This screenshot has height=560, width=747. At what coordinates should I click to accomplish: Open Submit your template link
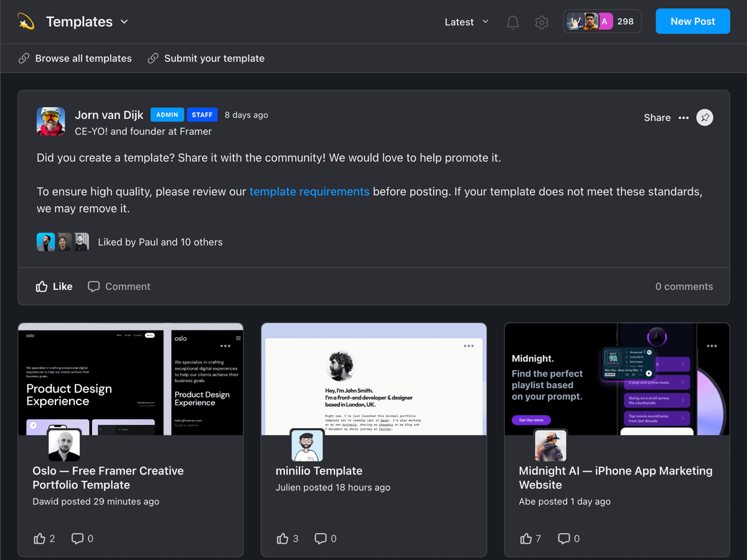click(214, 58)
